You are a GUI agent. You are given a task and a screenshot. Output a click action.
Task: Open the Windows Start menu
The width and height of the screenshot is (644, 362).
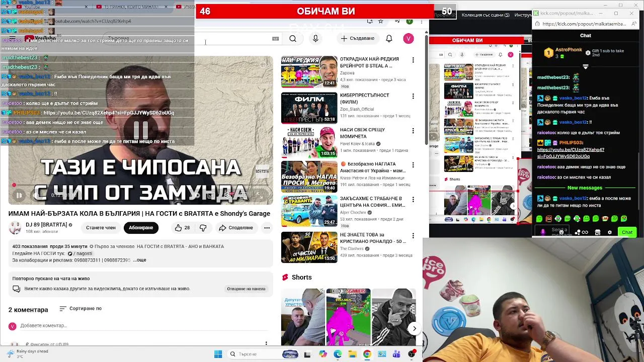218,354
